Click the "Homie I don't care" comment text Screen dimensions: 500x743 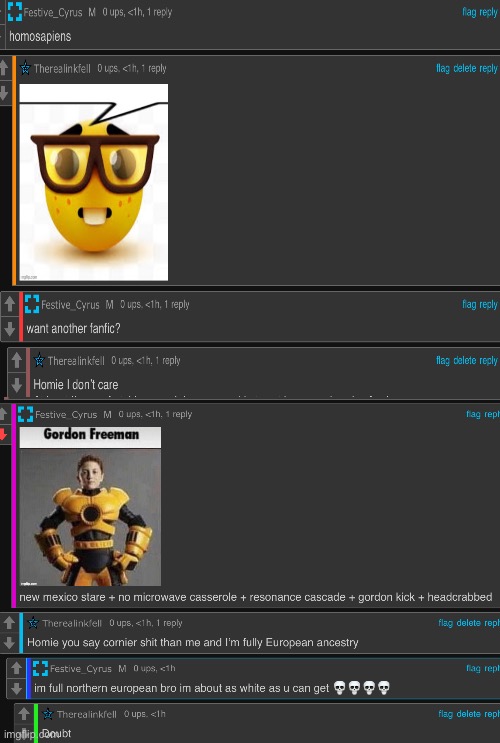pyautogui.click(x=75, y=384)
